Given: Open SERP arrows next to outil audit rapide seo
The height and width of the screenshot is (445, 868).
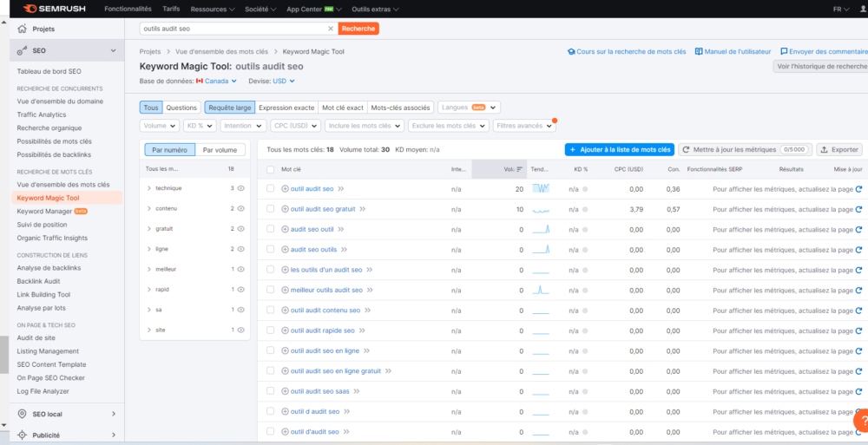Looking at the screenshot, I should pyautogui.click(x=362, y=330).
